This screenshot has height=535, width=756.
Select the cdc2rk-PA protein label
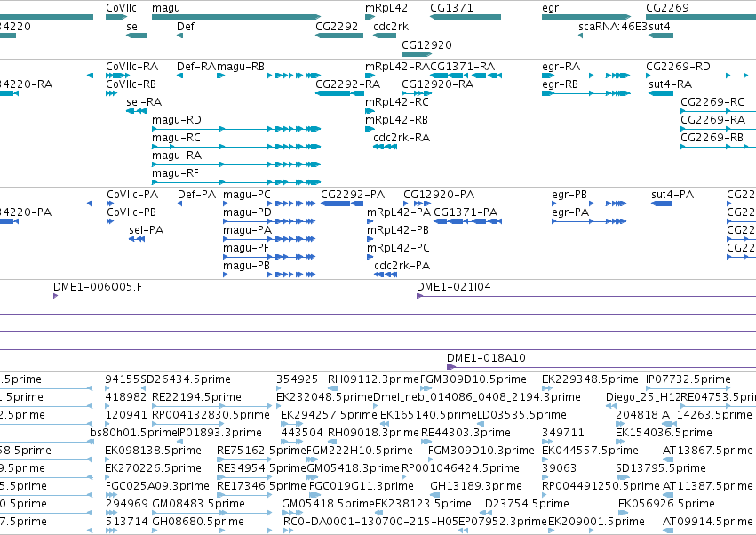click(x=402, y=266)
